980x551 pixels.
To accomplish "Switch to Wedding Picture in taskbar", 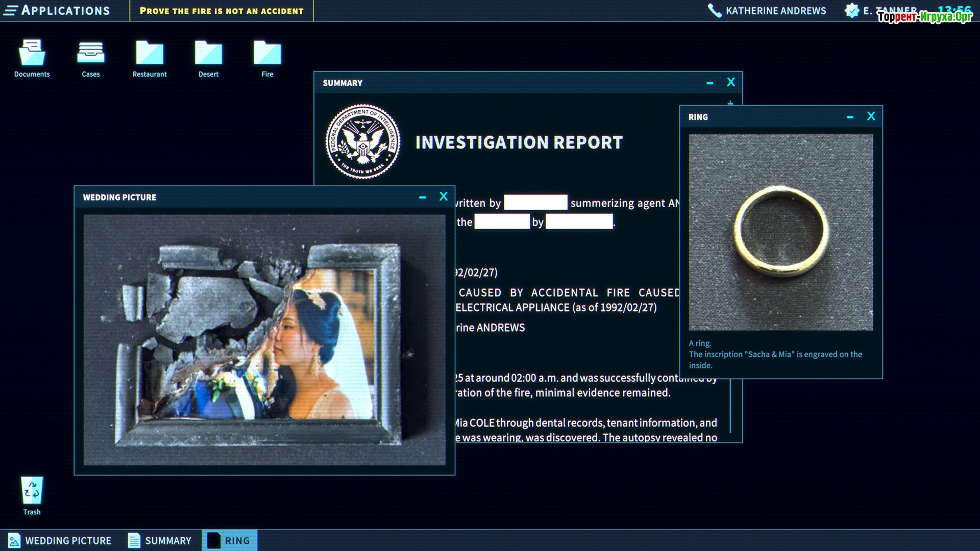I will [x=60, y=540].
